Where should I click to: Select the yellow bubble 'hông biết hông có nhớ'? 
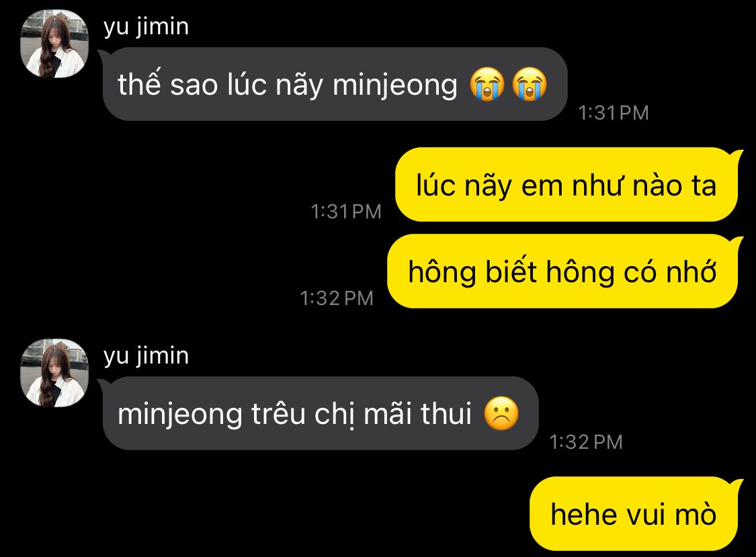562,271
